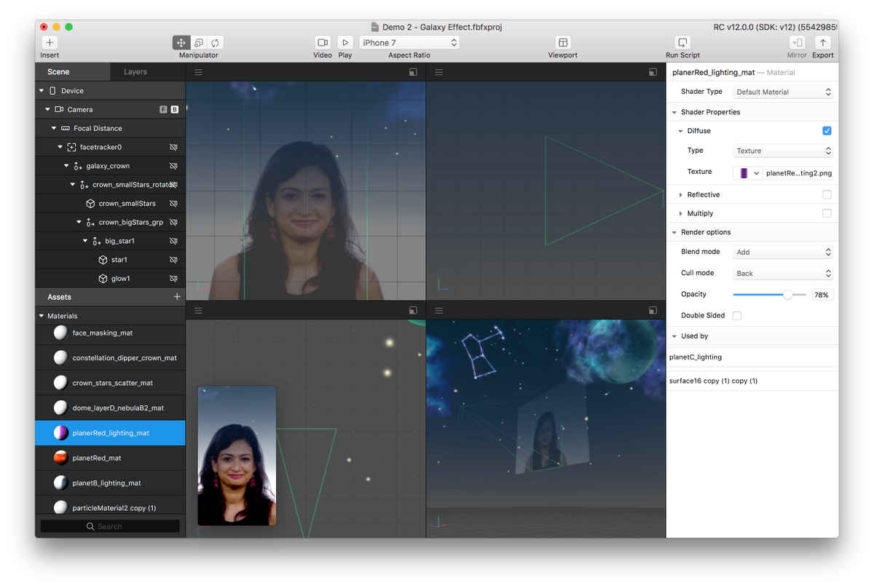Select the rotate Manipulator tool
Image resolution: width=874 pixels, height=588 pixels.
[x=215, y=43]
